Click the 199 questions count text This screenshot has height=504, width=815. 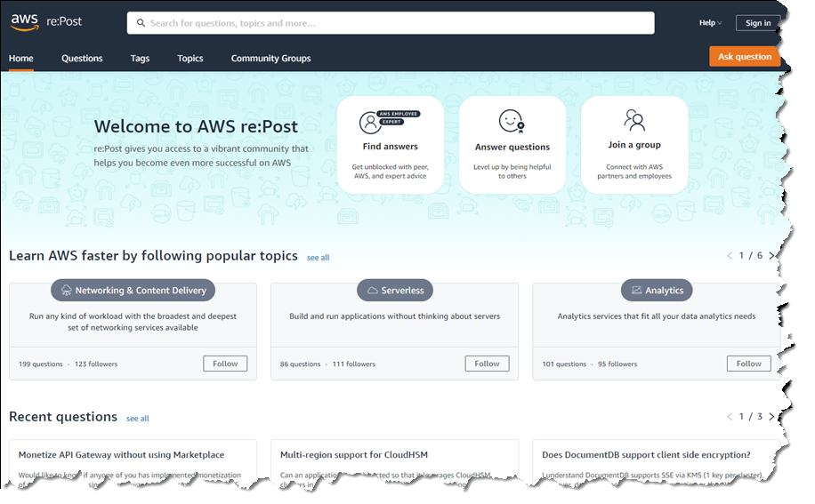[x=41, y=364]
